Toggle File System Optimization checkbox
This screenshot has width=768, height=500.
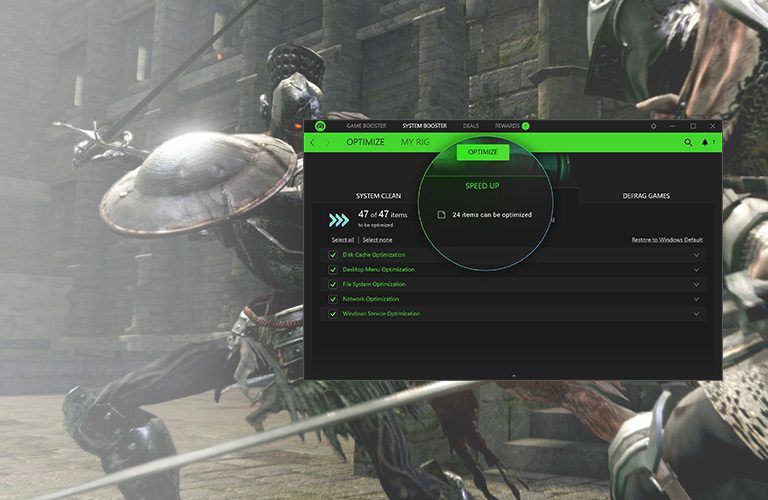click(x=333, y=285)
